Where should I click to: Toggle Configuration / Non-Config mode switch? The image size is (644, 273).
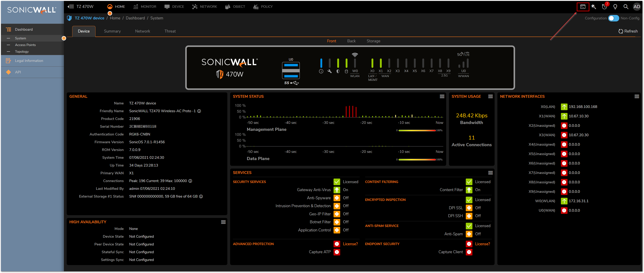[x=613, y=18]
